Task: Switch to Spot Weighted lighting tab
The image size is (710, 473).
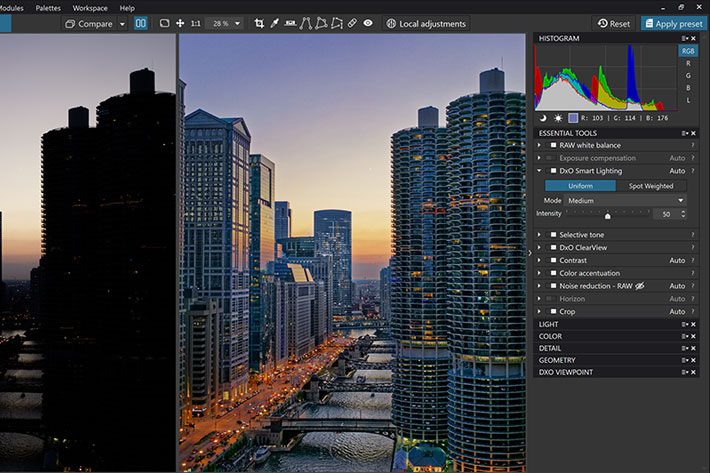Action: pos(650,186)
